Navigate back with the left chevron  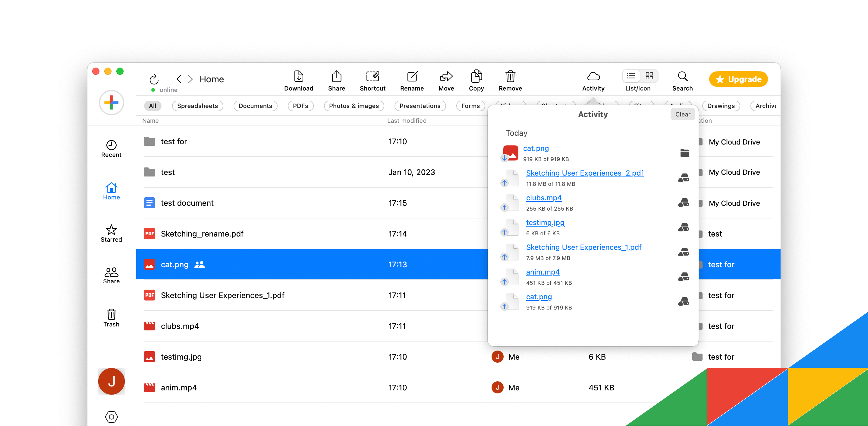click(x=179, y=79)
